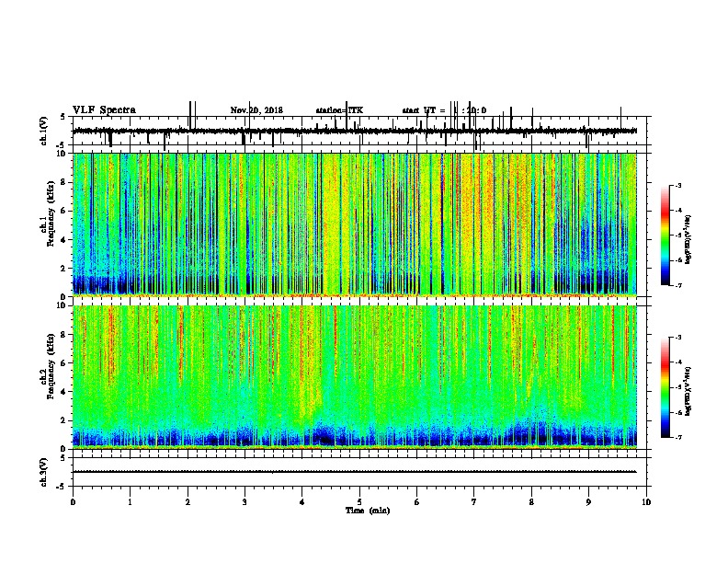Click the "9" tick on time axis
Image resolution: width=728 pixels, height=563 pixels.
(588, 501)
